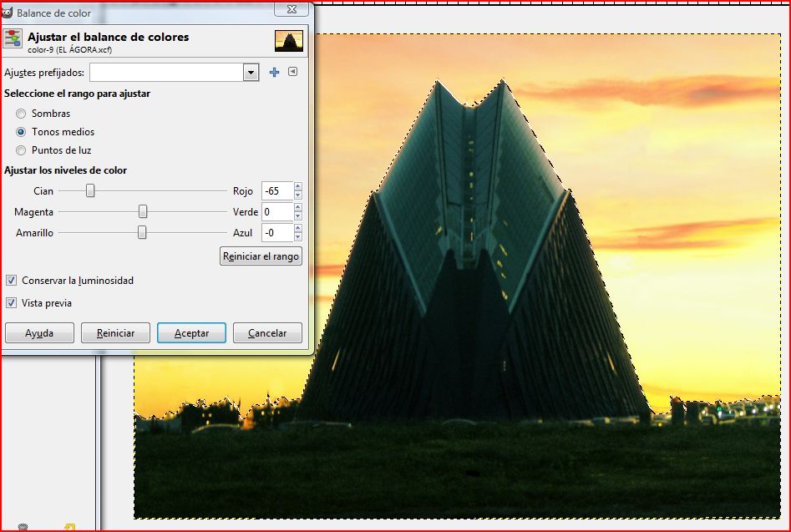791x532 pixels.
Task: Decrease Rojo value with down arrow
Action: point(298,195)
